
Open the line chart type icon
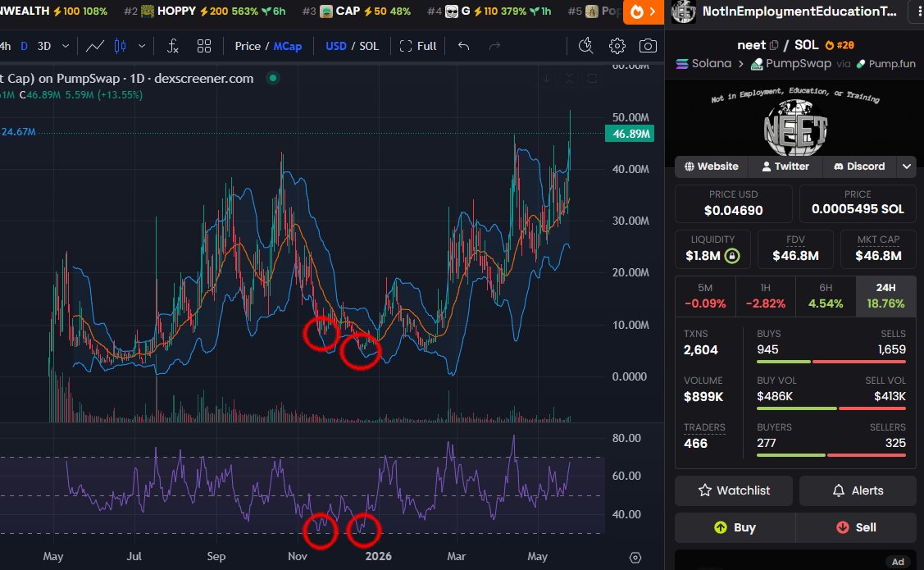95,46
